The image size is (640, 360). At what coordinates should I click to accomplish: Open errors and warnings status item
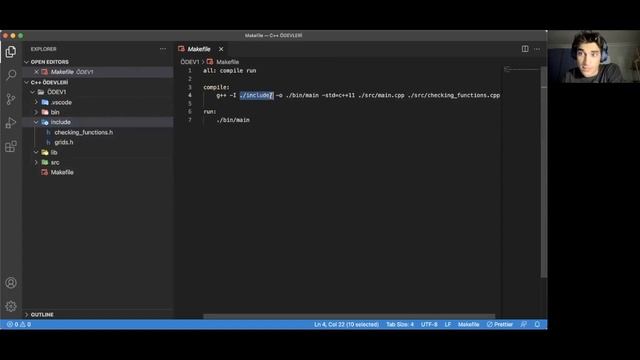pyautogui.click(x=19, y=324)
